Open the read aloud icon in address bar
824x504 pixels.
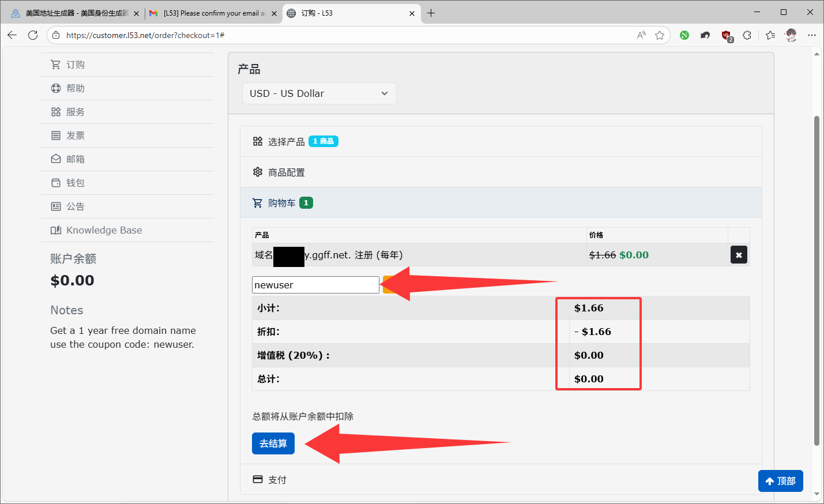point(641,35)
